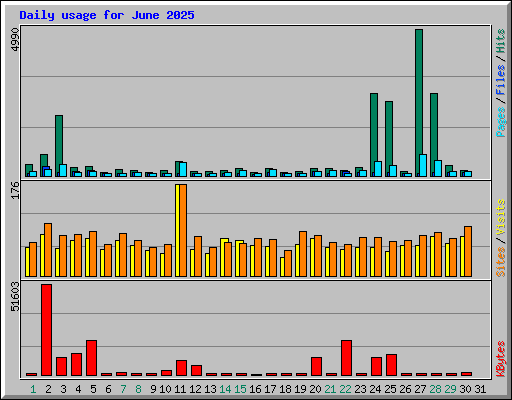Click day label 5 on the x-axis

point(93,389)
